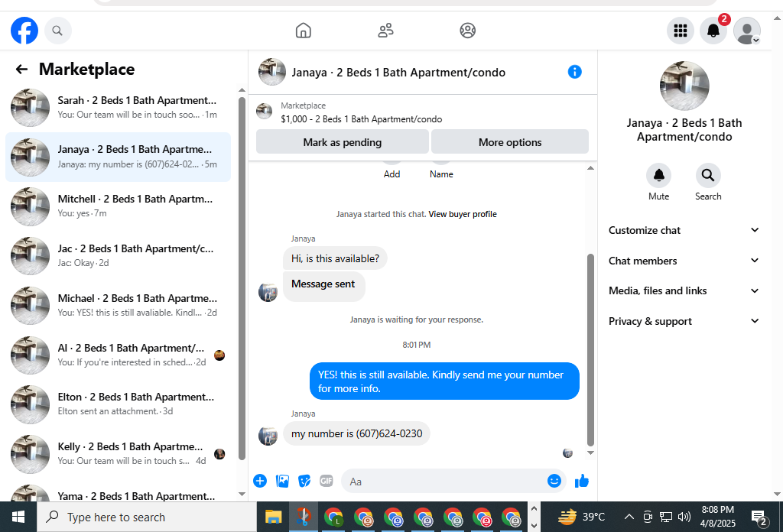Click the Windows taskbar search box
783x532 pixels.
pos(146,517)
